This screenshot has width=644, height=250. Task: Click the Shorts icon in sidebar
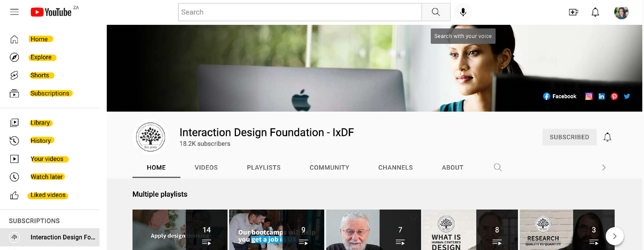pyautogui.click(x=14, y=75)
